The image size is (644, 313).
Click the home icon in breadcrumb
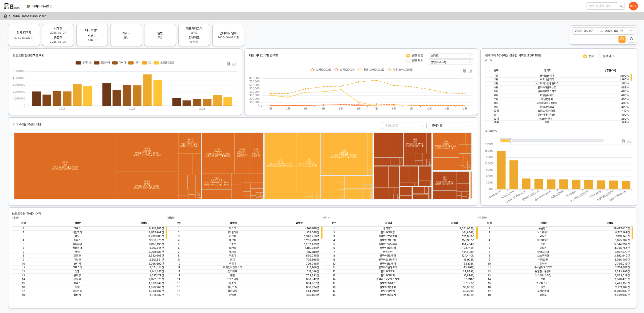5,16
